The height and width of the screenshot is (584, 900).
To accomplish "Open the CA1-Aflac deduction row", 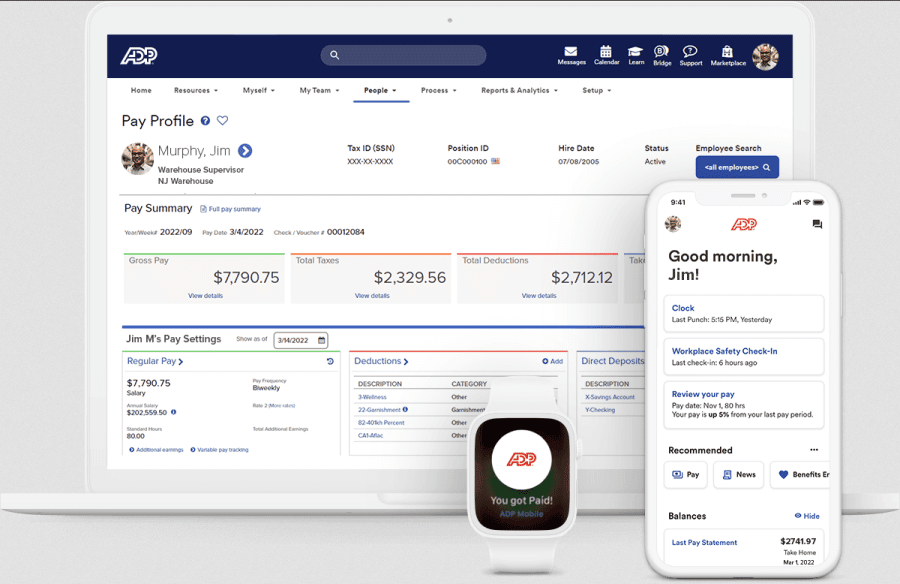I will click(370, 435).
